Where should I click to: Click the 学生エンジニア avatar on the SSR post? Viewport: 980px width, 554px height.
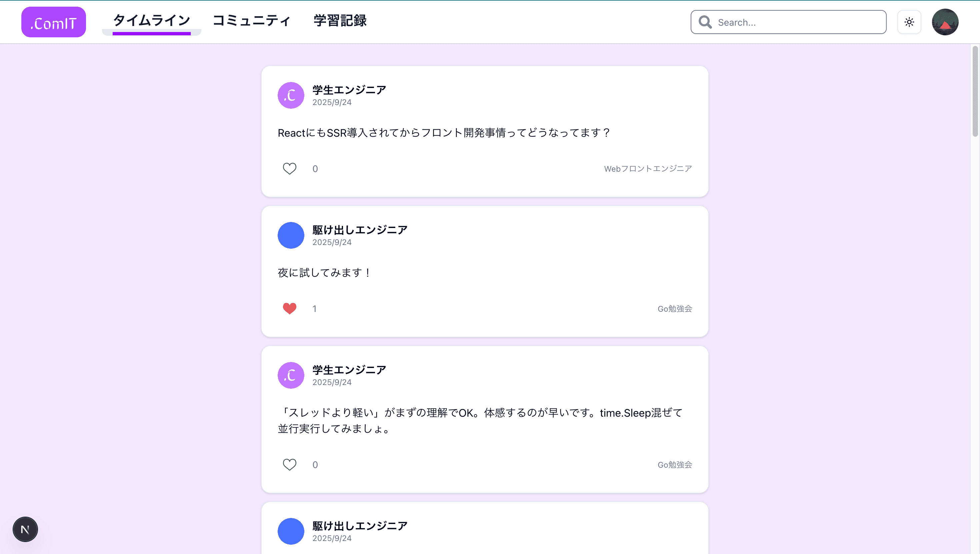coord(291,95)
